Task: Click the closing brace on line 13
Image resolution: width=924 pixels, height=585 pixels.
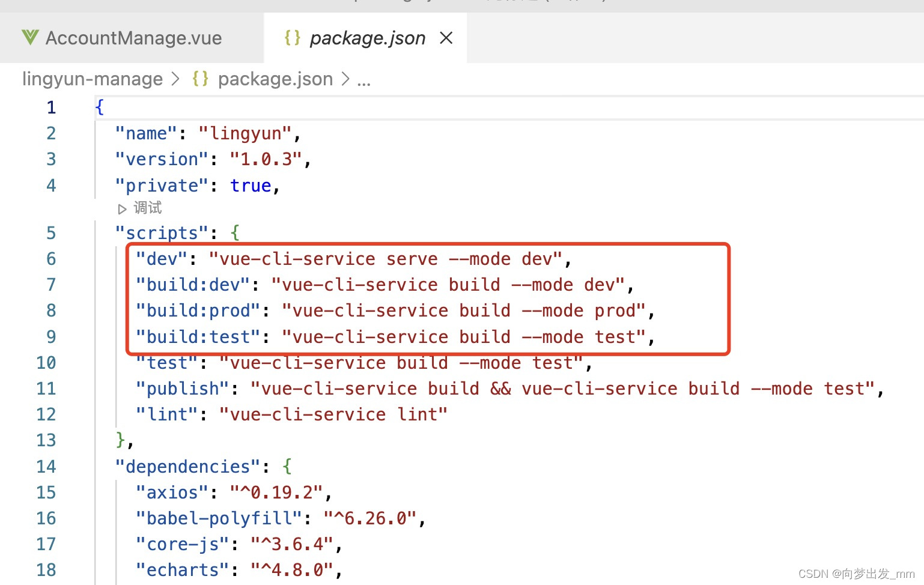Action: (121, 440)
